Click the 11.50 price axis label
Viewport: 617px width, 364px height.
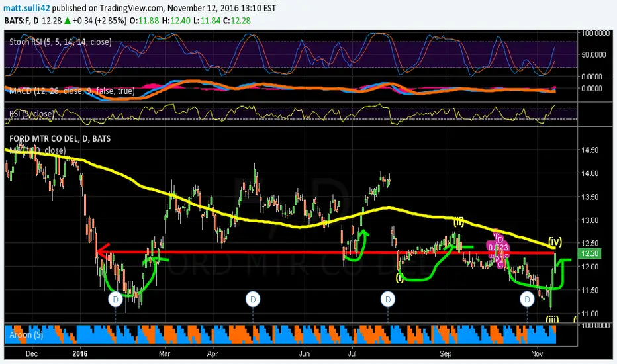point(590,290)
